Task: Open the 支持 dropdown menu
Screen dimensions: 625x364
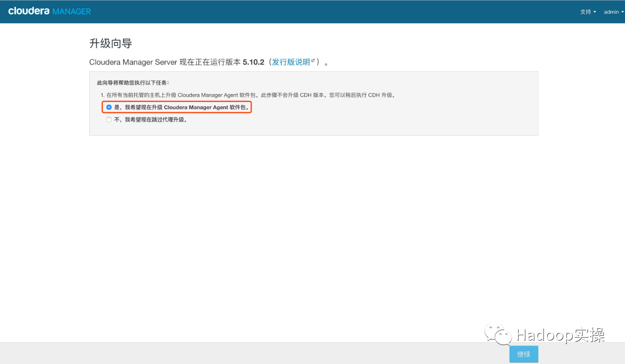Action: (x=588, y=12)
